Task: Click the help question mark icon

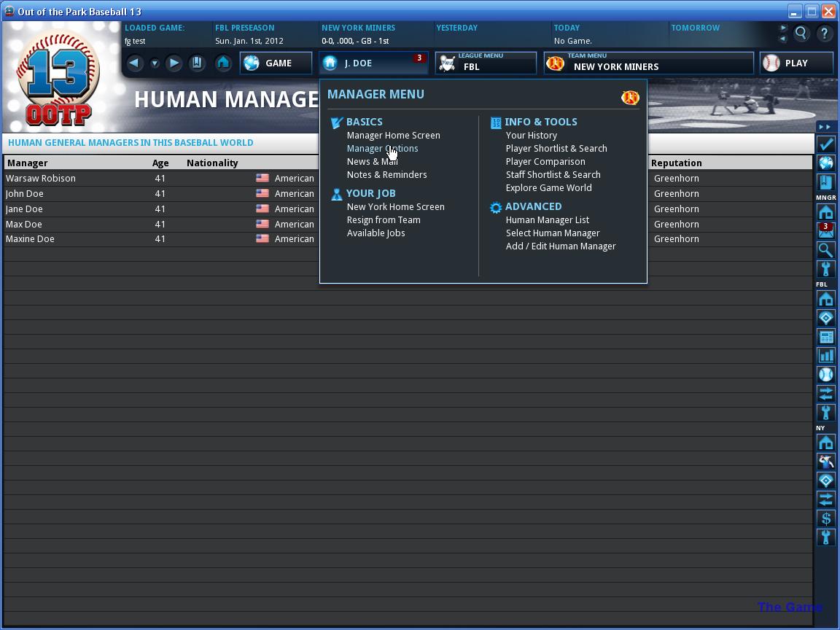Action: (825, 34)
